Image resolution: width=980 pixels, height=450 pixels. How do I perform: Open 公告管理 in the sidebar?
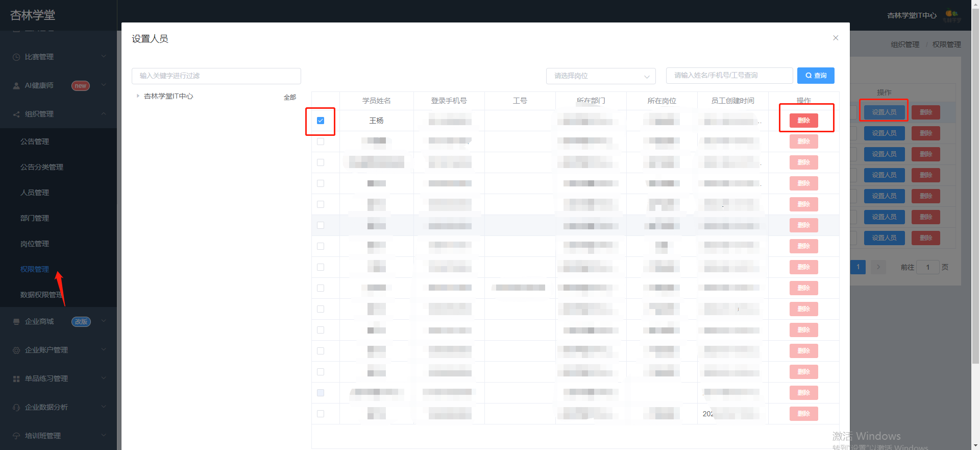35,141
